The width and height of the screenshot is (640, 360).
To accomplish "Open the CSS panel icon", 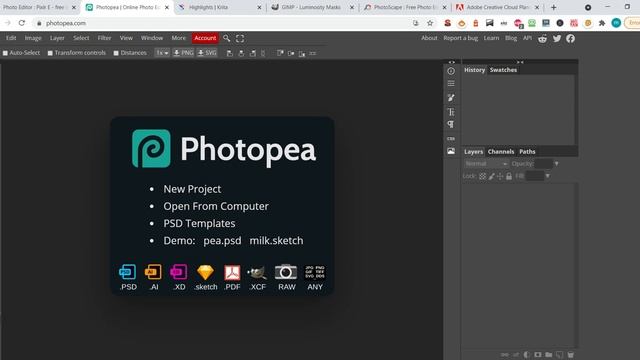I will (x=451, y=139).
